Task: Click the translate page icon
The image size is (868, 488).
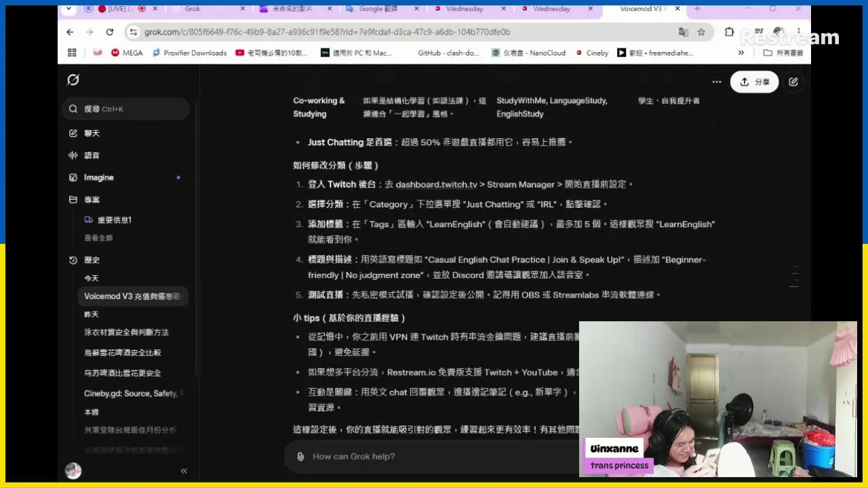Action: coord(684,32)
